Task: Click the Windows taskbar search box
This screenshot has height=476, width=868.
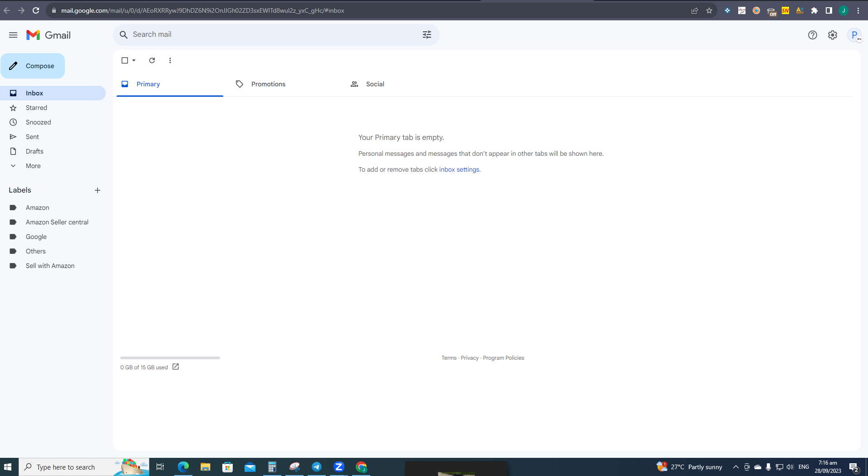Action: [84, 467]
